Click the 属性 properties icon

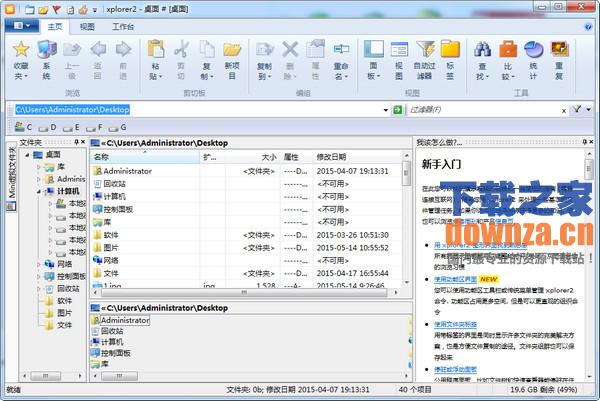click(316, 50)
